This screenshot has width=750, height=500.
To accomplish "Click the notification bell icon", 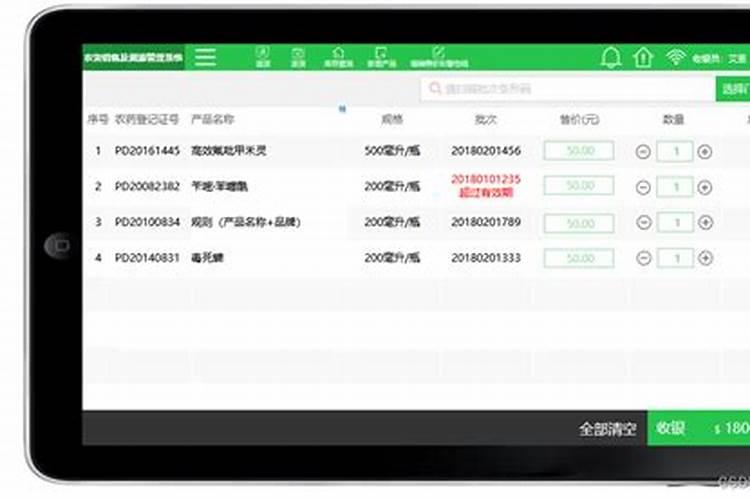I will click(x=611, y=57).
